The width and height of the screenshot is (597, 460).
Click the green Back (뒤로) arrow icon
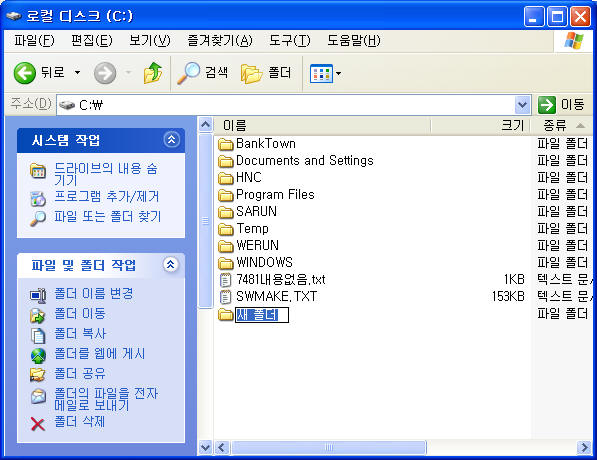click(x=25, y=73)
